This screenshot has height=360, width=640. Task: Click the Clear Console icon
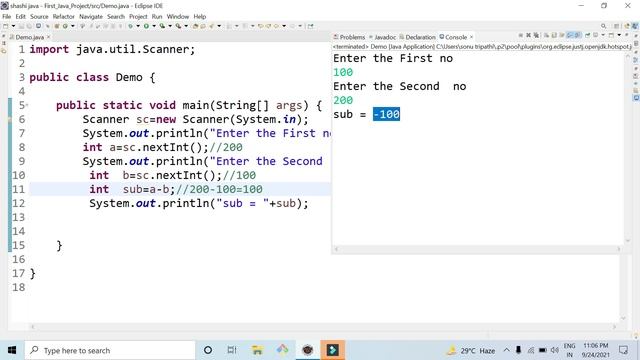[x=546, y=36]
